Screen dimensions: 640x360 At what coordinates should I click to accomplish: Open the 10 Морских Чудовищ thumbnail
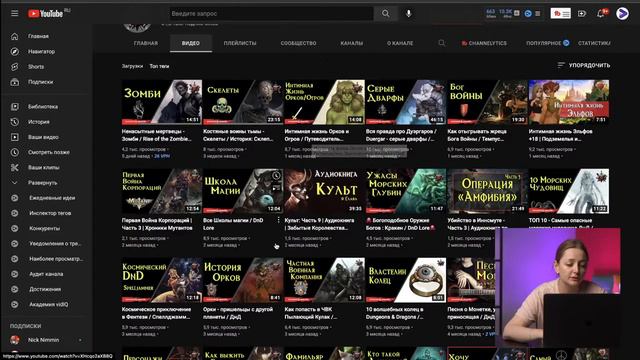tap(569, 191)
